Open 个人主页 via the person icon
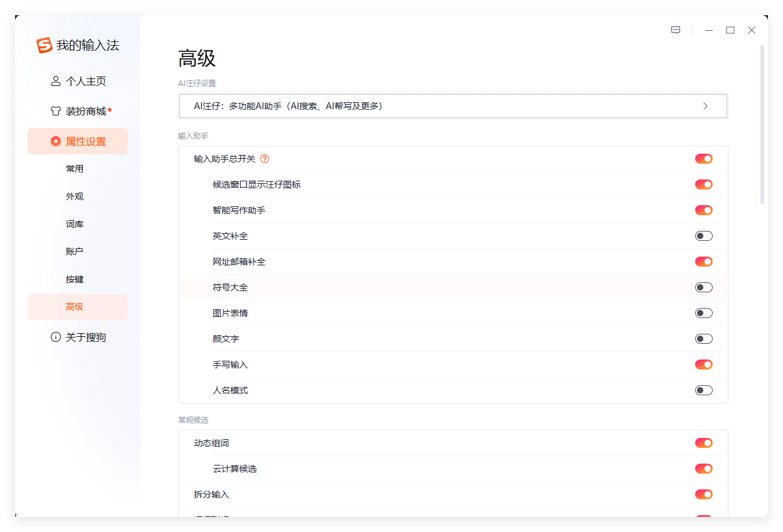Image resolution: width=783 pixels, height=532 pixels. tap(55, 81)
